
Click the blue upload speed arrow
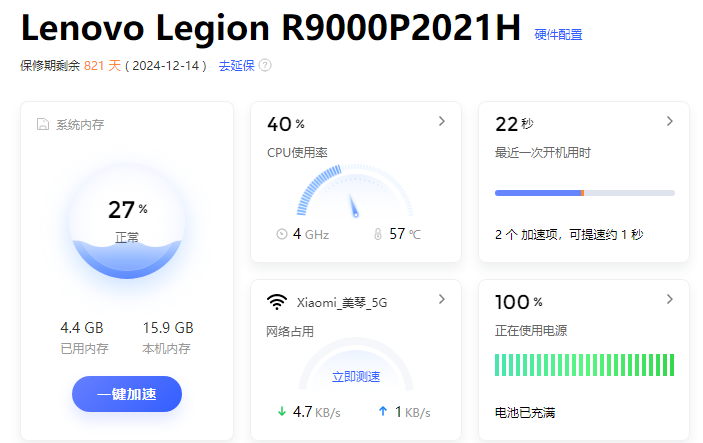tap(383, 411)
